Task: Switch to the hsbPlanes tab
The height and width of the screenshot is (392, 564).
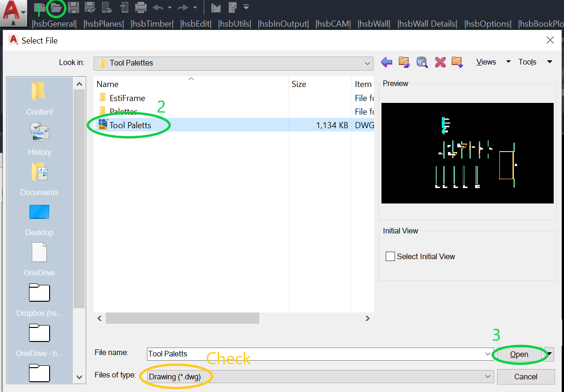Action: point(103,23)
